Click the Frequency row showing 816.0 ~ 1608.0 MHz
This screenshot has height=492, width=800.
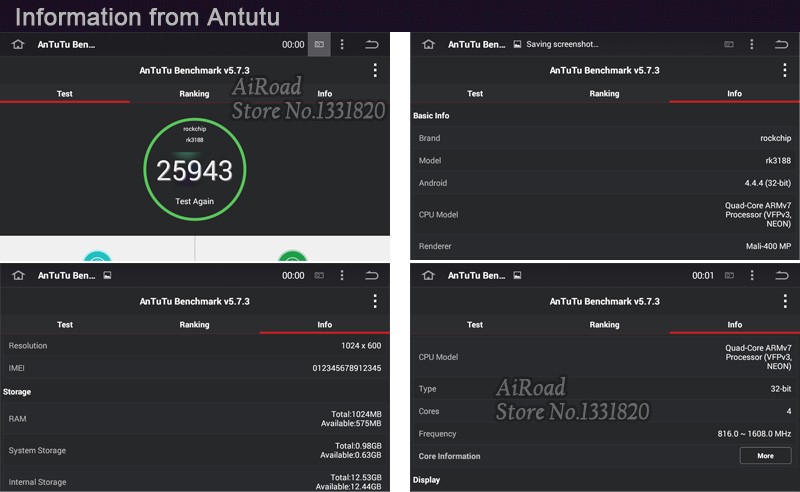(x=604, y=434)
